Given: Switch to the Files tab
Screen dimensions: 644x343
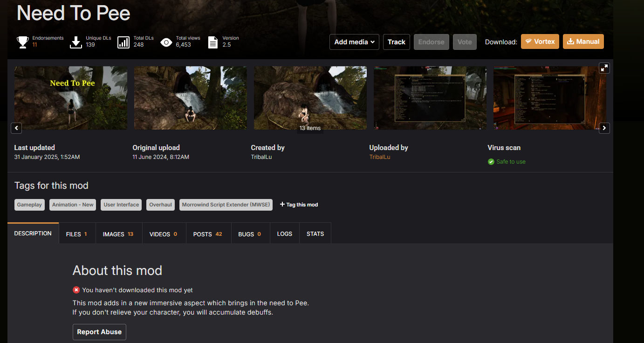Looking at the screenshot, I should tap(77, 234).
